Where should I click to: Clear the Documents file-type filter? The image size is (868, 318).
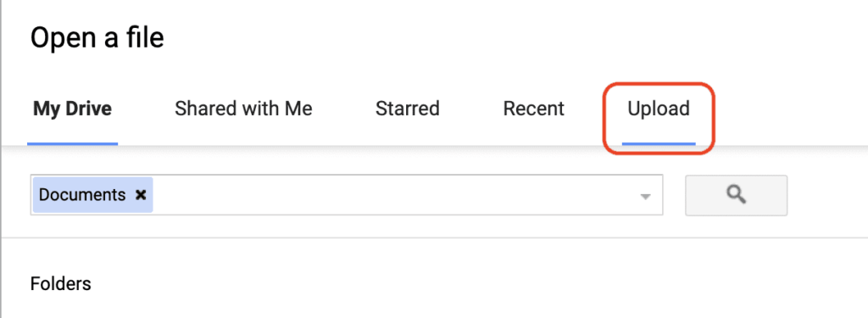[142, 195]
